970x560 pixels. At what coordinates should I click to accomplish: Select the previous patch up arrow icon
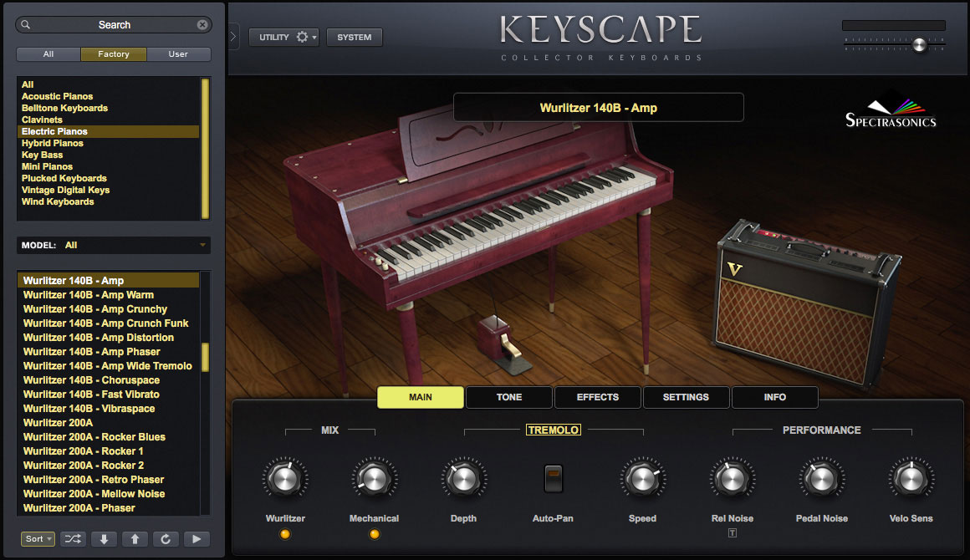pyautogui.click(x=135, y=539)
